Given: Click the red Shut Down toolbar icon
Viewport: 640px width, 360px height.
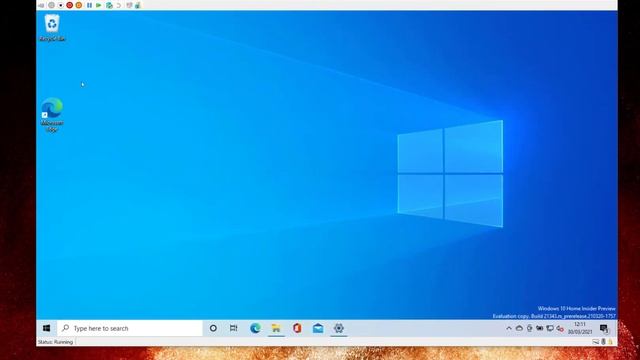Looking at the screenshot, I should point(69,5).
